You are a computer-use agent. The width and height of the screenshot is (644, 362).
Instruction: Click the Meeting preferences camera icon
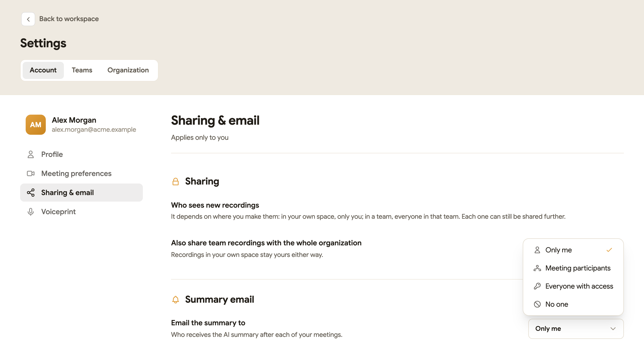31,173
